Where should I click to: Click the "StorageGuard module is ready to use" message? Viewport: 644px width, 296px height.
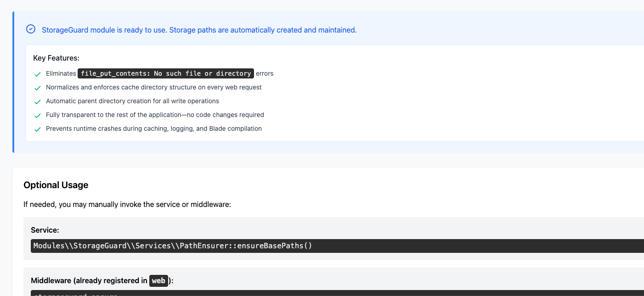[199, 30]
